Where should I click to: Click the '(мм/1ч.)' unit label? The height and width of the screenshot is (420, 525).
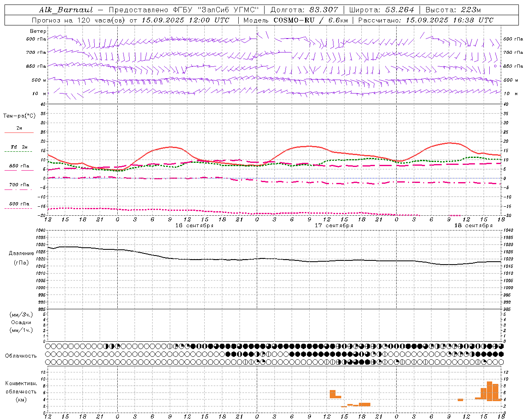point(21,330)
